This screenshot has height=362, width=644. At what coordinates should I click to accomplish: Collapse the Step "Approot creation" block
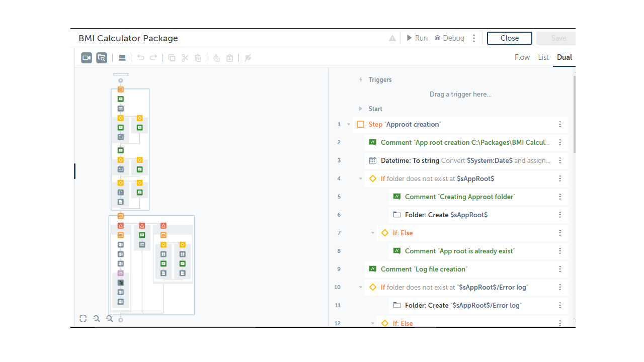[x=349, y=124]
